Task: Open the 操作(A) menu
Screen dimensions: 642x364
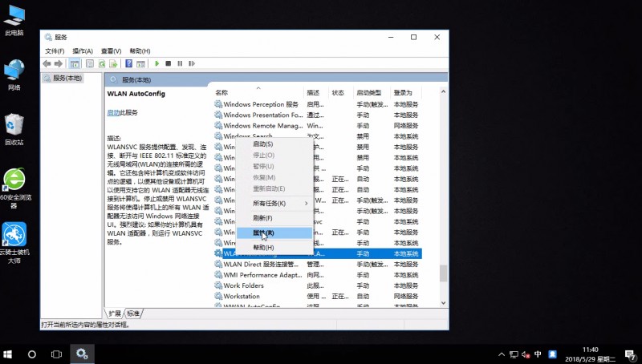Action: (83, 51)
